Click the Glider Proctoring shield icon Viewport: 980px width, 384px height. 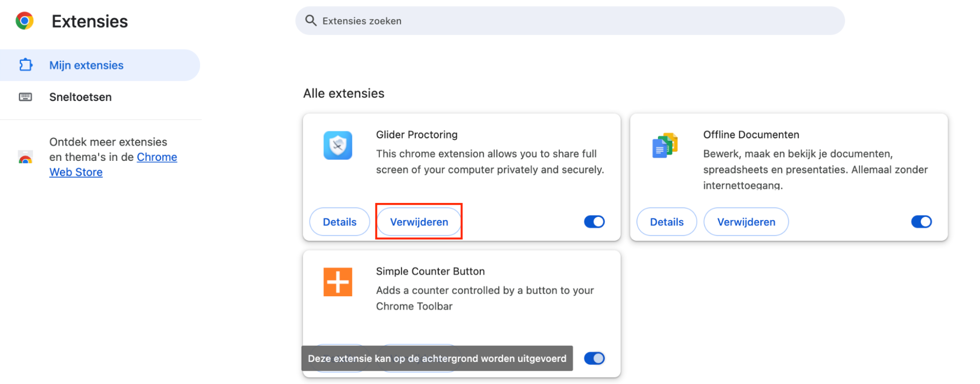pos(337,145)
